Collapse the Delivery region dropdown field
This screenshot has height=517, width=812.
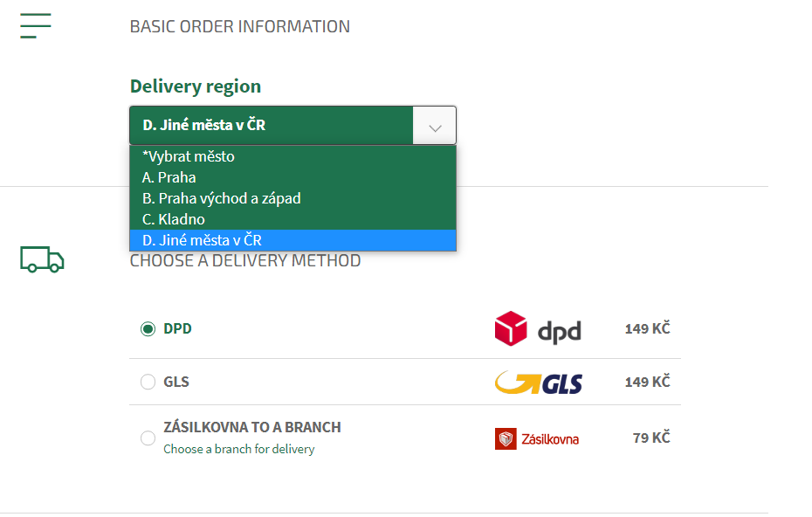pos(292,126)
